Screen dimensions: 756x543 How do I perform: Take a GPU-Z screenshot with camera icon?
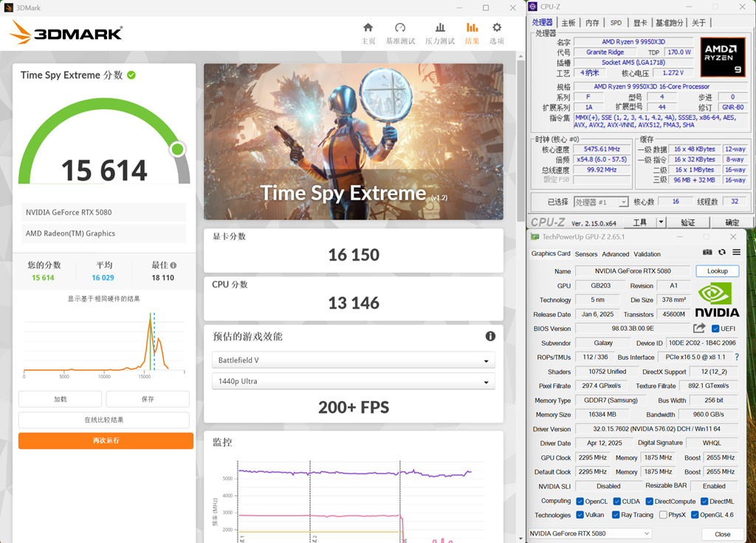click(x=707, y=253)
